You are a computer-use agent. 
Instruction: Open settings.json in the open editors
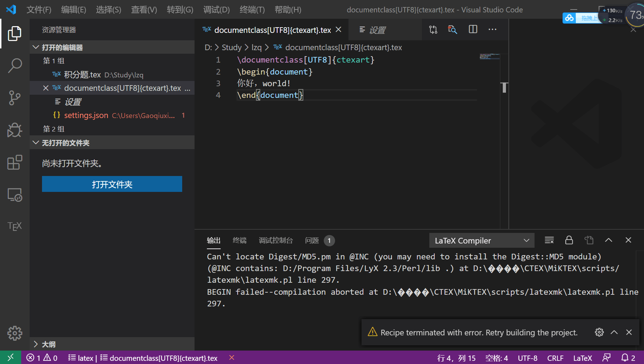[112, 115]
